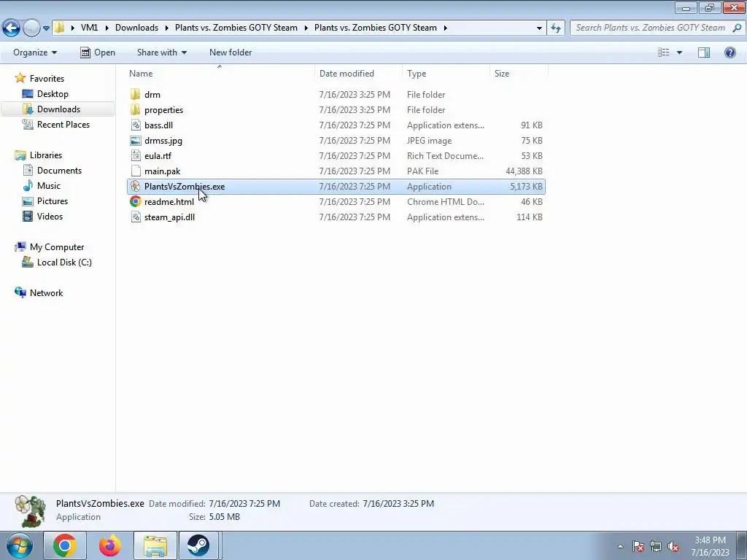Select the eula.rtf document icon

pyautogui.click(x=135, y=156)
